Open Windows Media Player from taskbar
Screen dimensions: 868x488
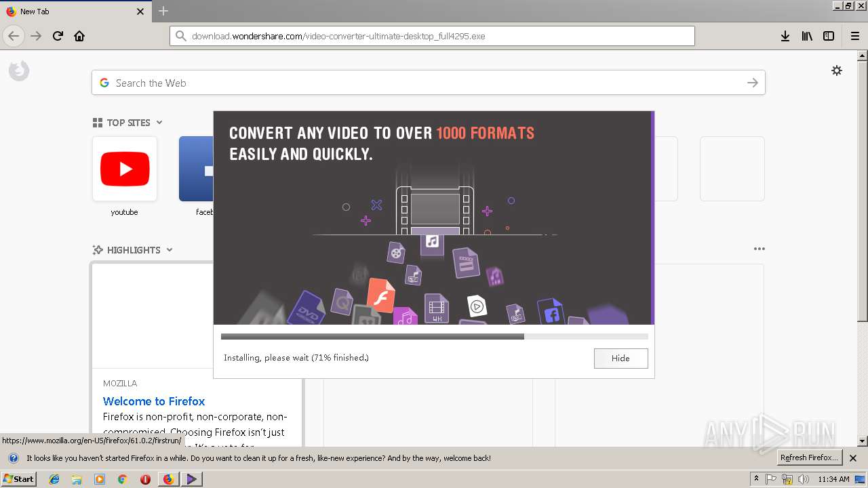[x=100, y=479]
